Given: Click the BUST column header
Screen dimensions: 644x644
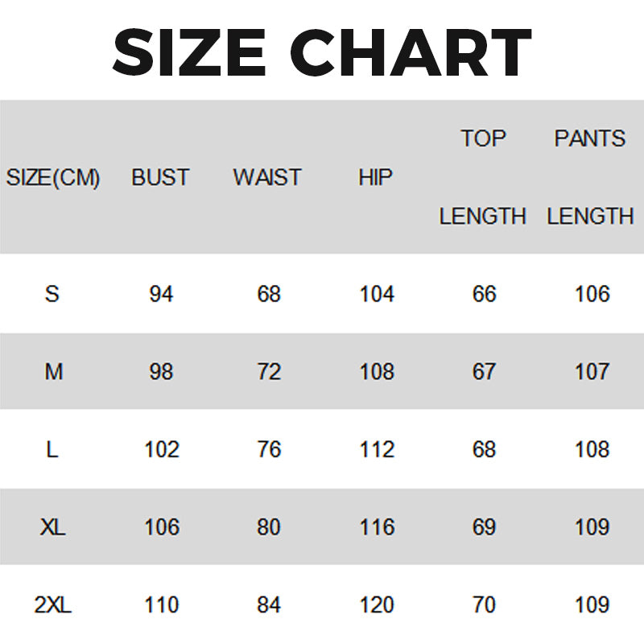Looking at the screenshot, I should click(161, 178).
